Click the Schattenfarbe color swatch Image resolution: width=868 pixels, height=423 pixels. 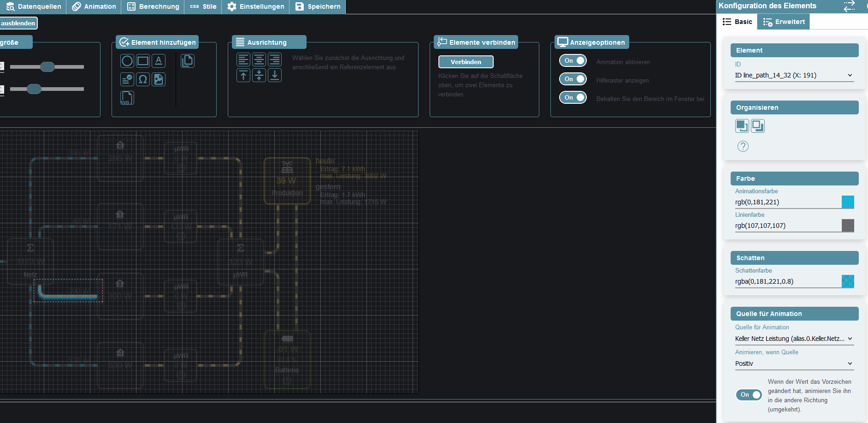pos(848,281)
